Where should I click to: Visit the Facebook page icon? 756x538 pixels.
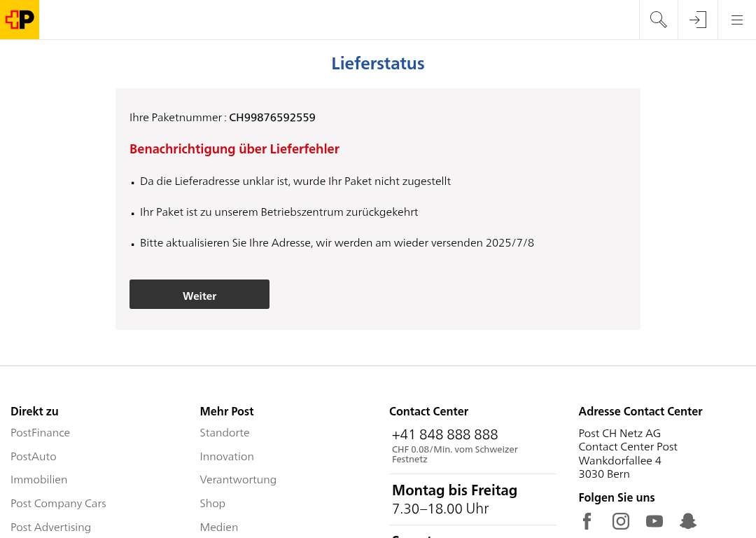click(x=587, y=521)
